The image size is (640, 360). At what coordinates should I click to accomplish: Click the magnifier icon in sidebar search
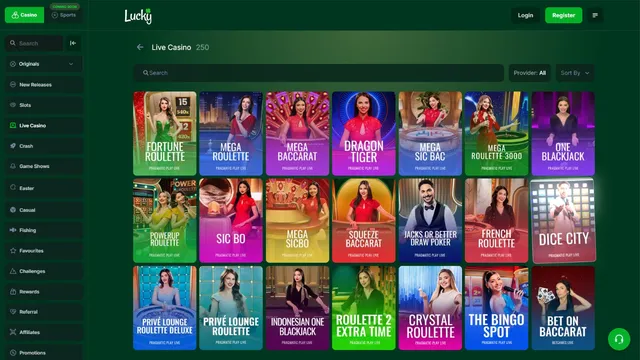click(13, 43)
